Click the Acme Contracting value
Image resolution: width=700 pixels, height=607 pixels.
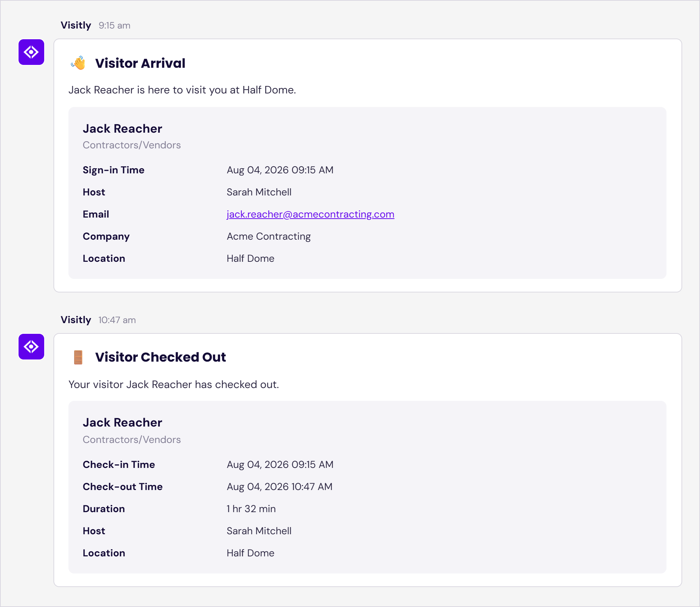point(269,236)
